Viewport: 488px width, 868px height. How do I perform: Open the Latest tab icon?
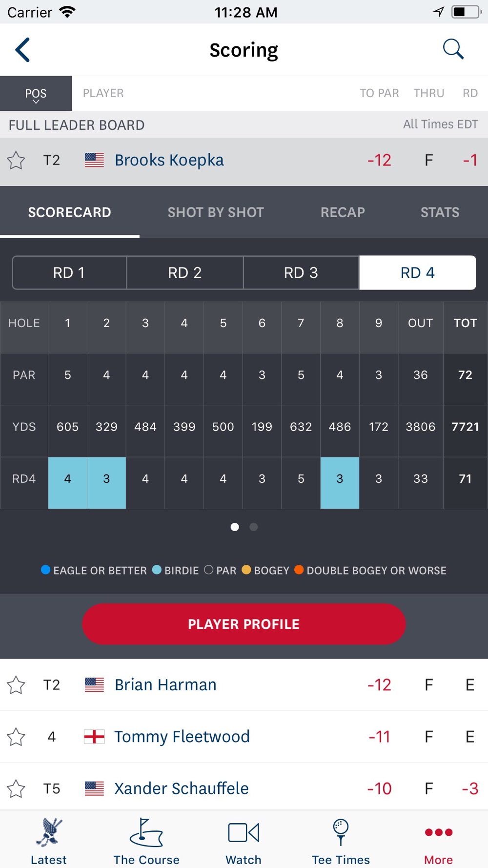[x=49, y=832]
